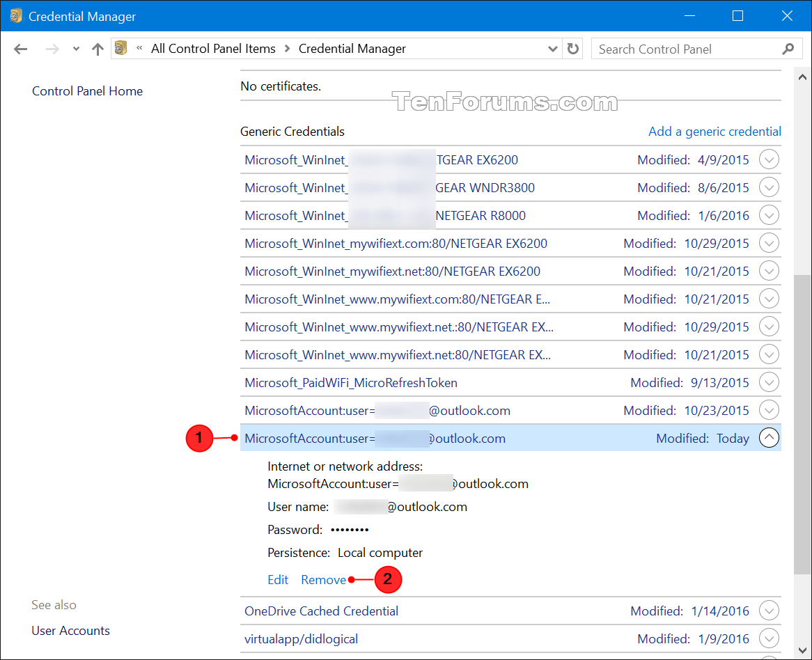Navigate to All Control Panel Items breadcrumb
The width and height of the screenshot is (812, 660).
[x=213, y=48]
